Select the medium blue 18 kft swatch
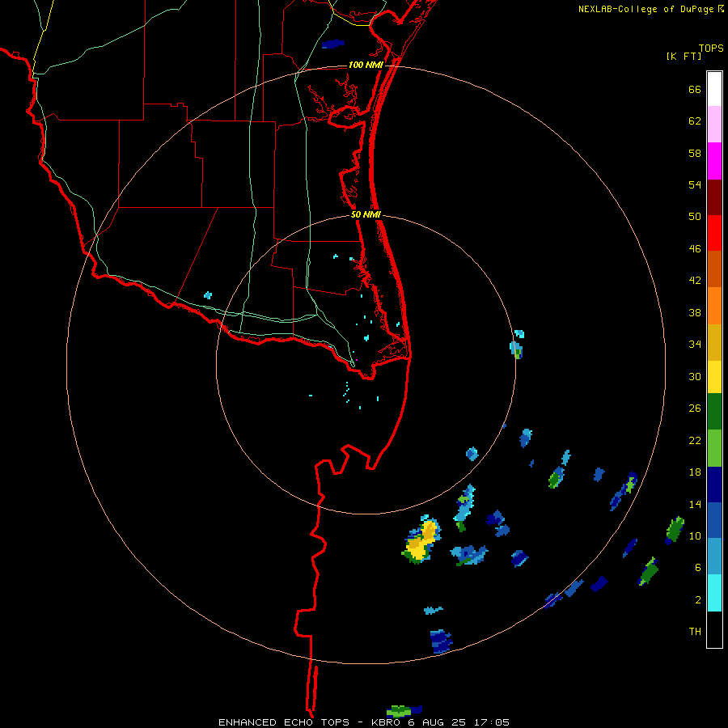 pos(714,520)
